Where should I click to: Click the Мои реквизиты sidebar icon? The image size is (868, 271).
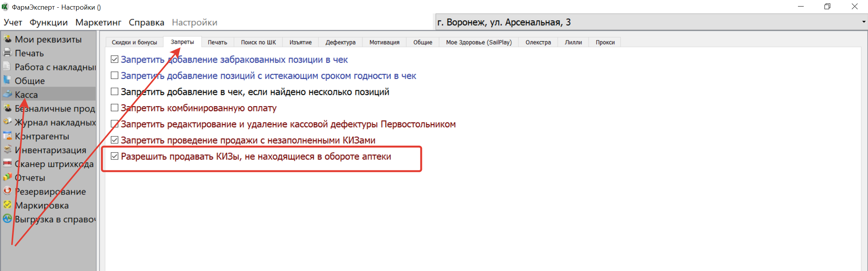click(7, 39)
